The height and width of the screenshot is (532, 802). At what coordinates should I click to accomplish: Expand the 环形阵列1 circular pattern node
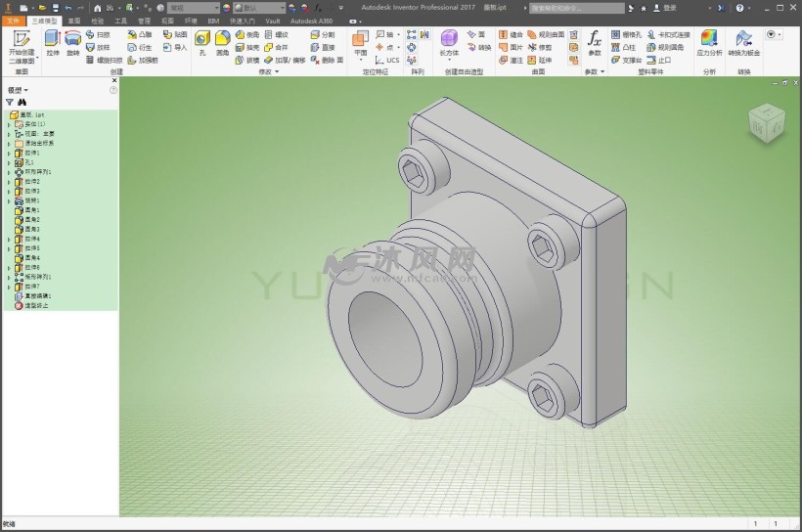9,172
